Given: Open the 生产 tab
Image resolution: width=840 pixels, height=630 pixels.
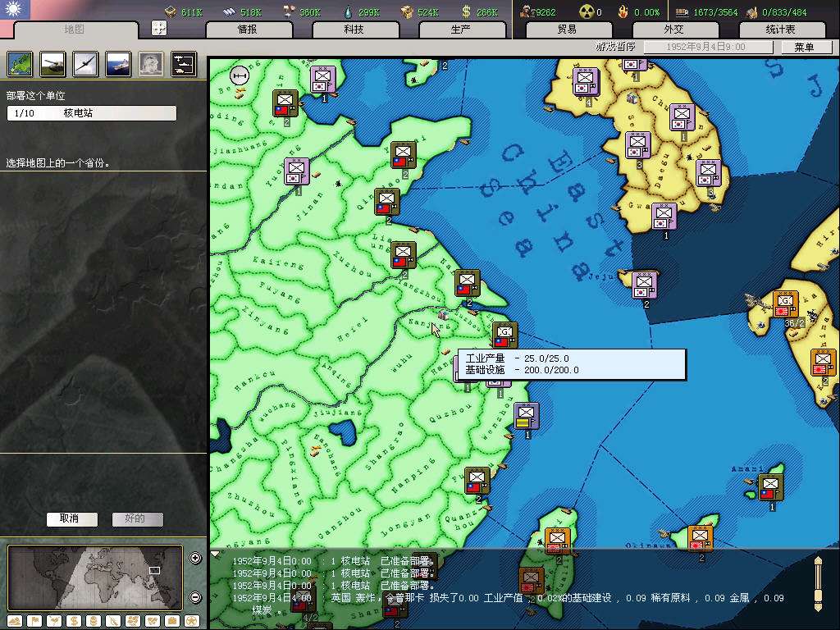Looking at the screenshot, I should (461, 29).
